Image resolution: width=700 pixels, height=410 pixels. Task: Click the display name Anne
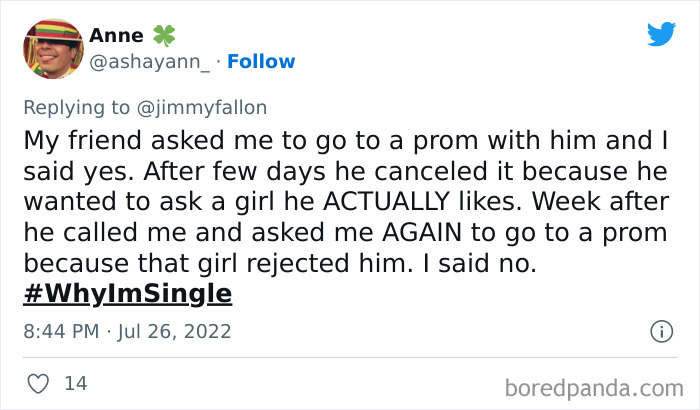[116, 36]
